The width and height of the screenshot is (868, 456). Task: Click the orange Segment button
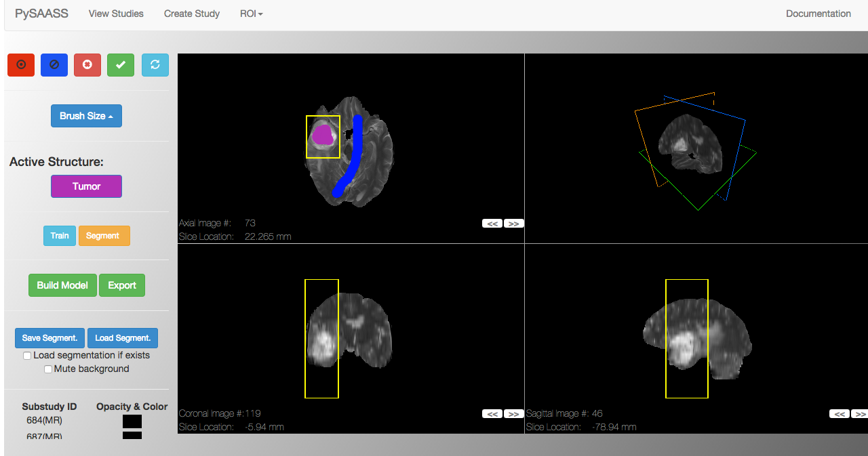(x=104, y=236)
